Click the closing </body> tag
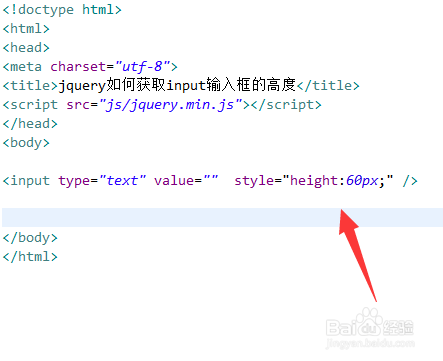443x361 pixels. [x=30, y=238]
